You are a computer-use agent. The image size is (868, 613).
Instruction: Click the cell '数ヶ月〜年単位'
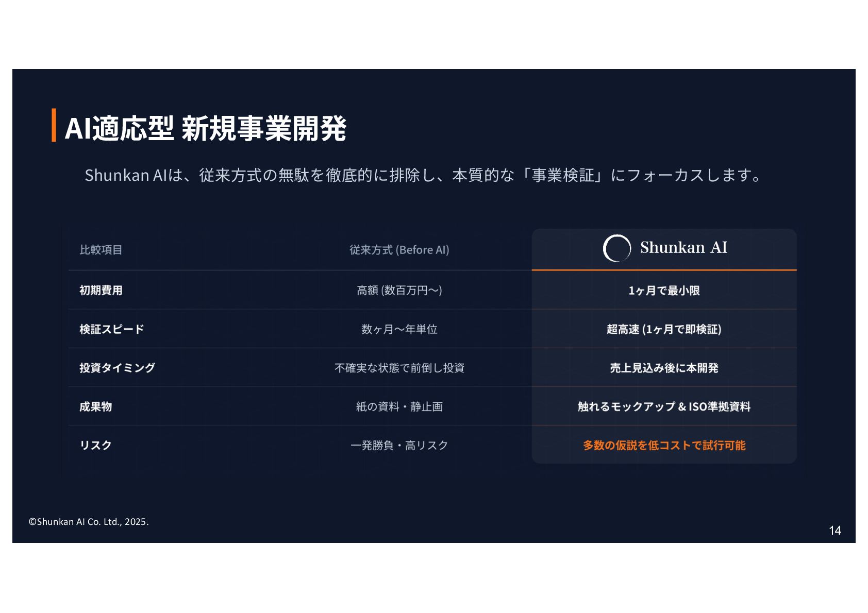pos(399,329)
